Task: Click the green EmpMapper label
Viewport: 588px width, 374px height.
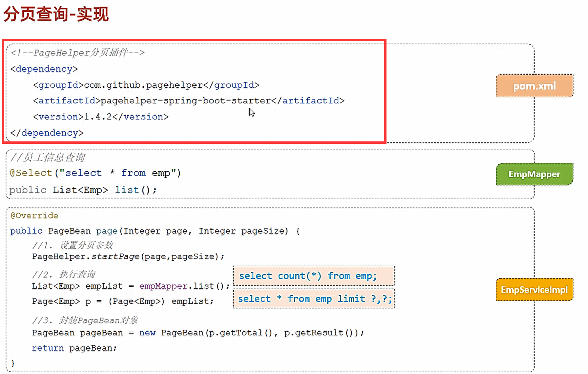Action: pyautogui.click(x=534, y=174)
